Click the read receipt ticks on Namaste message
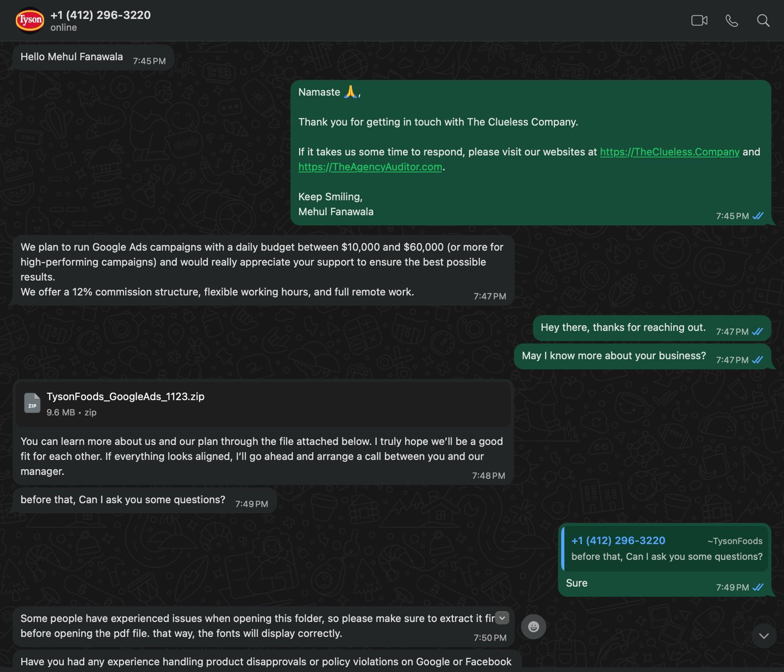 [x=758, y=216]
